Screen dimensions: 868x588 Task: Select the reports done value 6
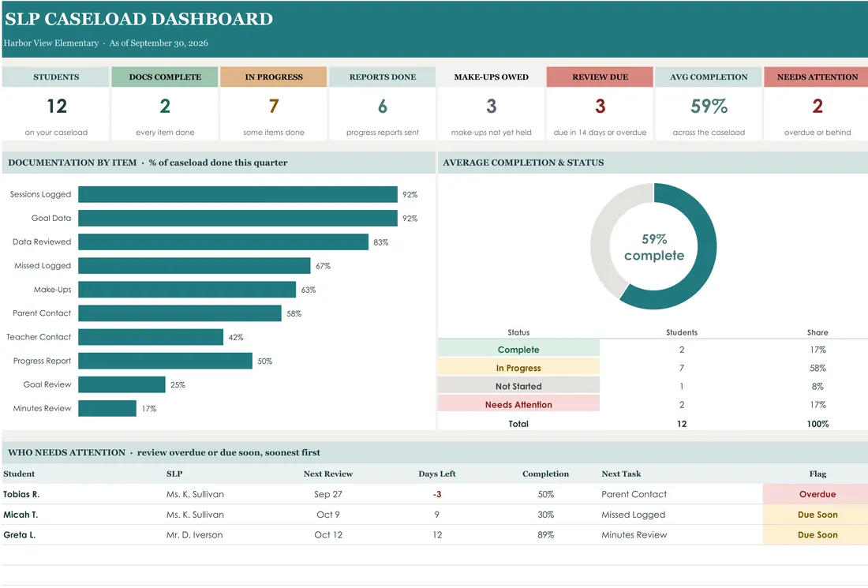pos(383,107)
